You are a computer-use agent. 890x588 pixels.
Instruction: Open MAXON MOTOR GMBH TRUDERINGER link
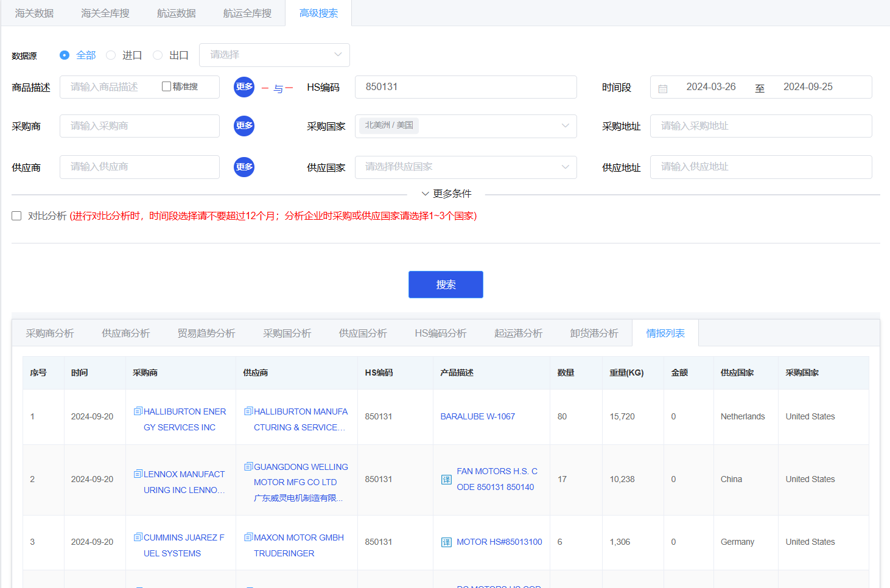299,545
